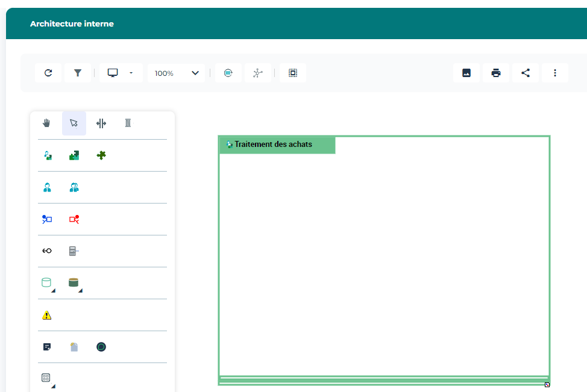Insert a dark sticky note
This screenshot has width=587, height=392.
click(47, 347)
